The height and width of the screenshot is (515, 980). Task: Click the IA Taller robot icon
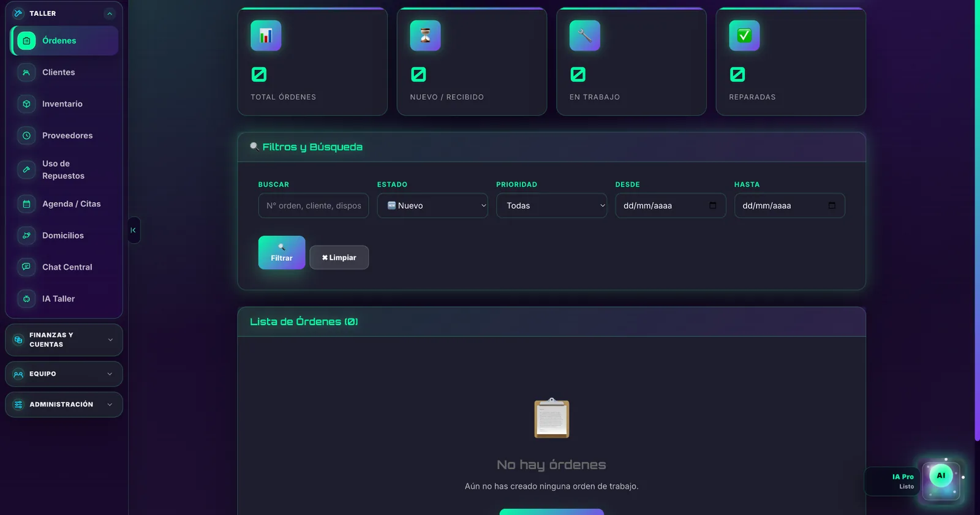[x=26, y=299]
